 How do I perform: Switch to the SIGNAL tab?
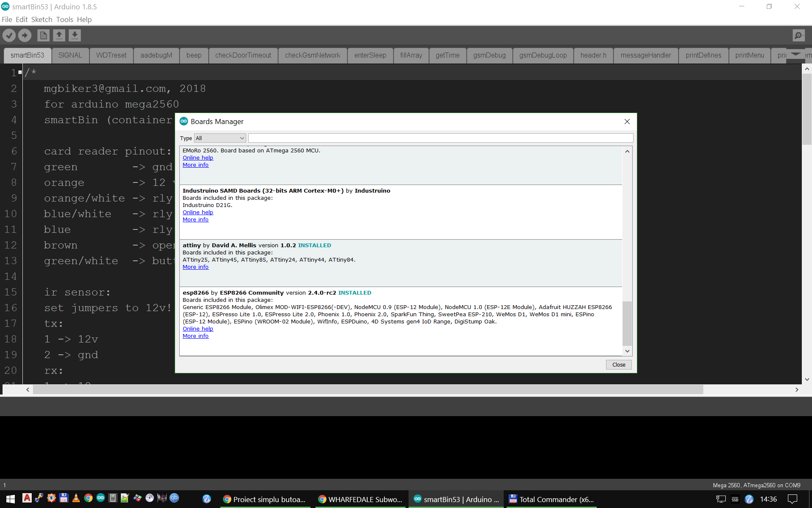pos(70,55)
